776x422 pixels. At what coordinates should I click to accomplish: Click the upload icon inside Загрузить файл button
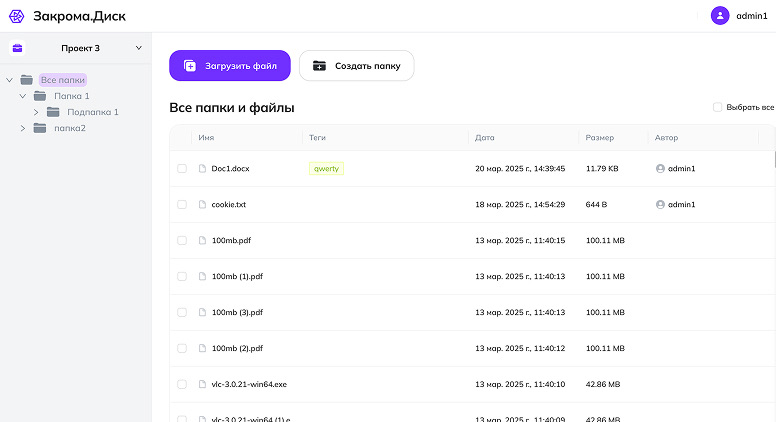click(190, 66)
